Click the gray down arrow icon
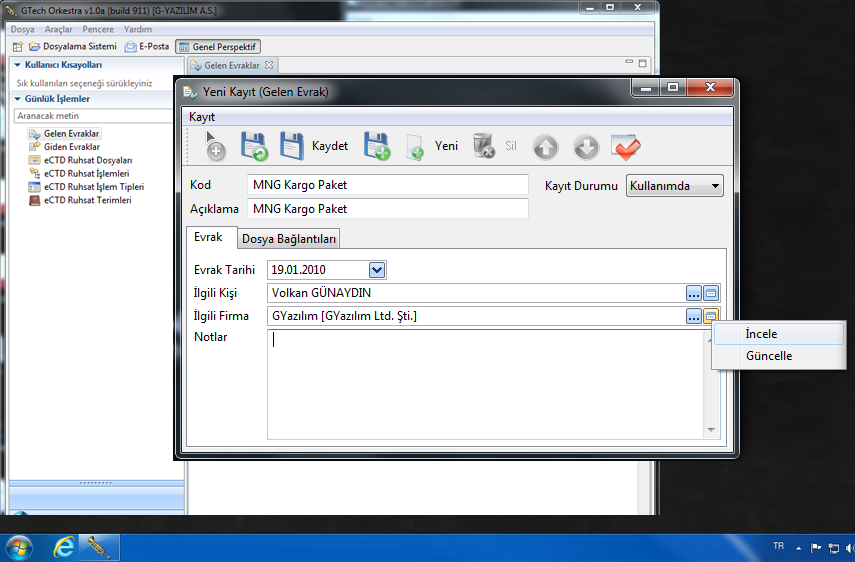The image size is (855, 562). click(585, 147)
